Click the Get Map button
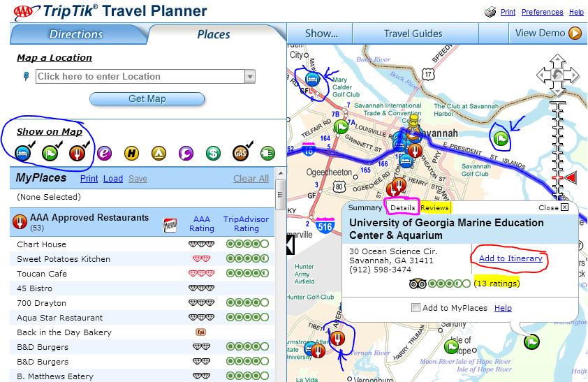This screenshot has width=588, height=382. tap(147, 99)
